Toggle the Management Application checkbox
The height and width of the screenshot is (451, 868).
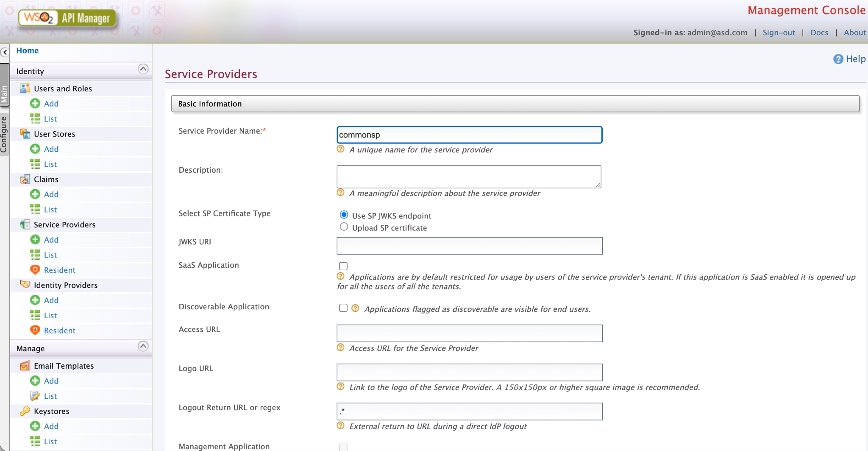click(343, 447)
